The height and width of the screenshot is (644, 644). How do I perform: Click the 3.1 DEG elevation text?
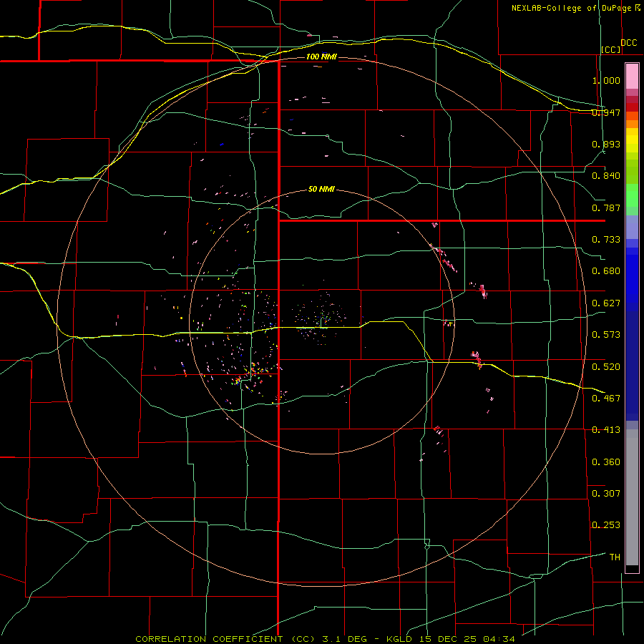343,639
